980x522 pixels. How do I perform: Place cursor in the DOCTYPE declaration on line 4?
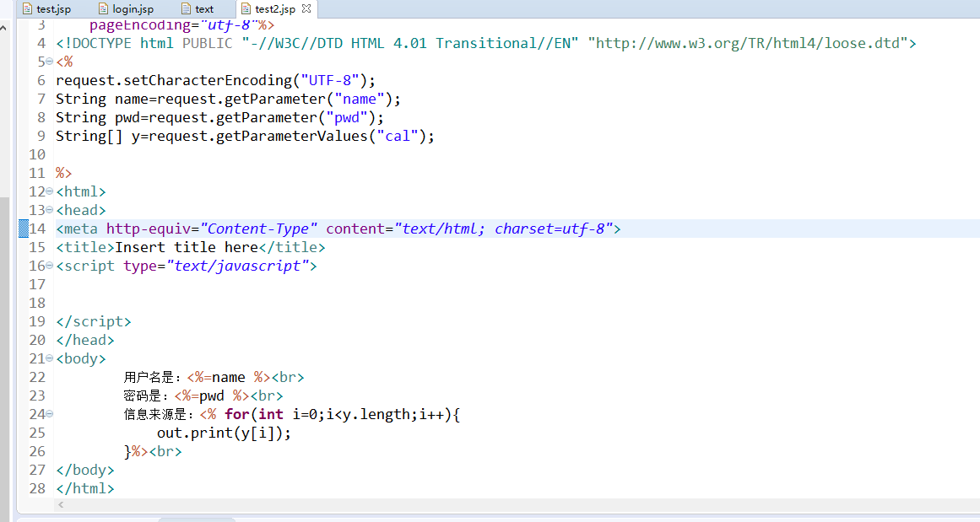485,43
